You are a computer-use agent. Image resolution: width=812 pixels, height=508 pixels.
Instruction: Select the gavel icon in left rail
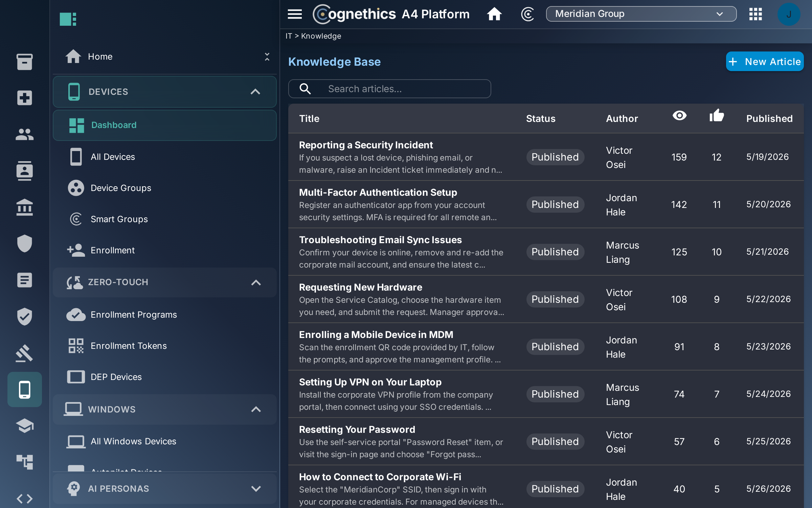click(24, 353)
